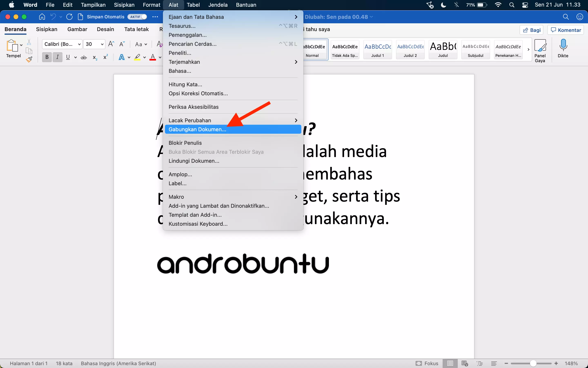Click the text effects blue A icon

pyautogui.click(x=122, y=57)
